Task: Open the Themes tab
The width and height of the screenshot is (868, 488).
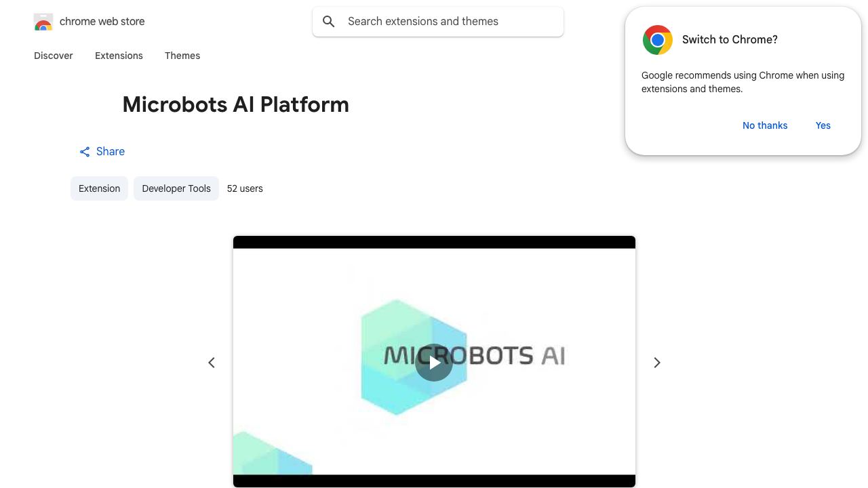Action: pyautogui.click(x=182, y=56)
